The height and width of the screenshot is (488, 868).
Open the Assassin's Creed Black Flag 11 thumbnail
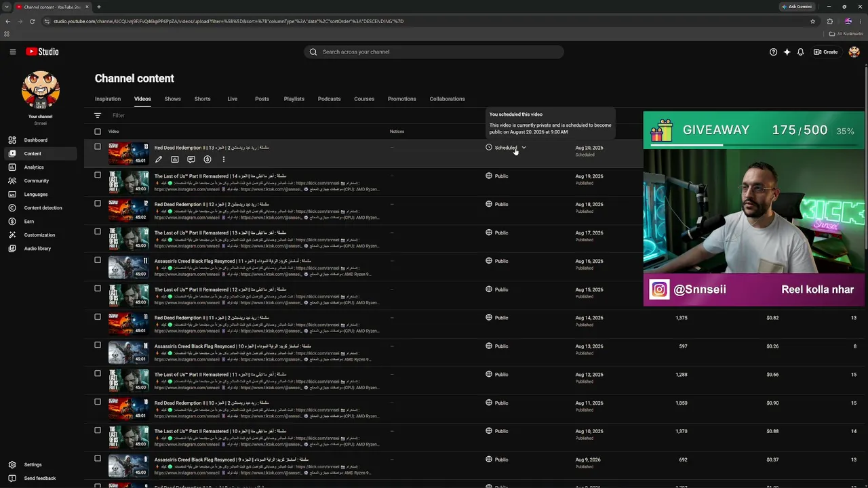(x=128, y=268)
